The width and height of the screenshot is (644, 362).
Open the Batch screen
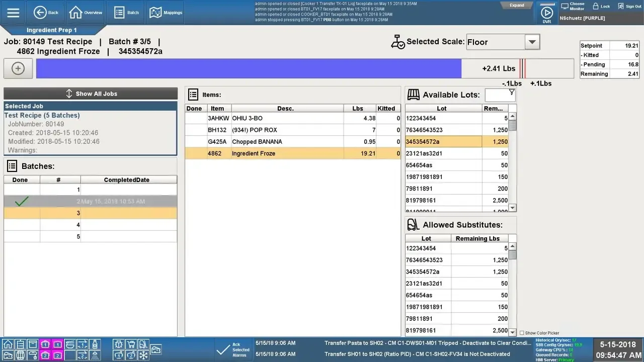[x=126, y=13]
